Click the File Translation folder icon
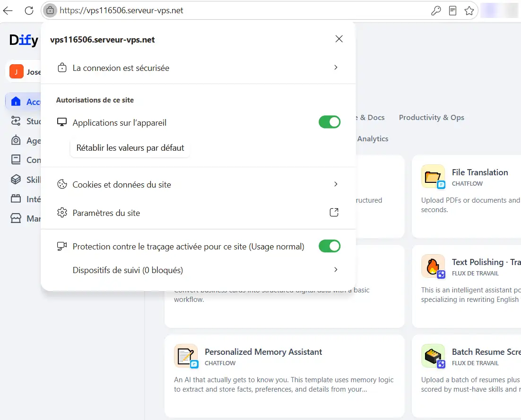521x420 pixels. pyautogui.click(x=433, y=176)
